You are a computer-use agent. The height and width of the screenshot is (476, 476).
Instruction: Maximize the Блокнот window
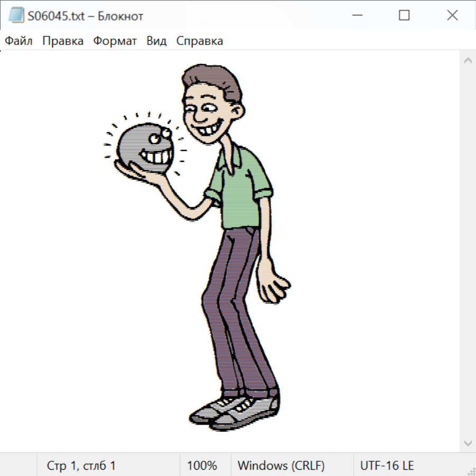[x=404, y=16]
